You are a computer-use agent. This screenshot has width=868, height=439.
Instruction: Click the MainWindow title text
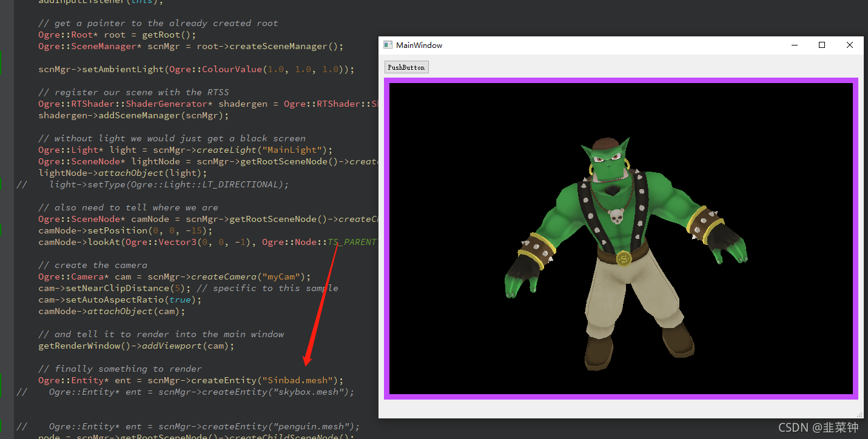pyautogui.click(x=419, y=45)
